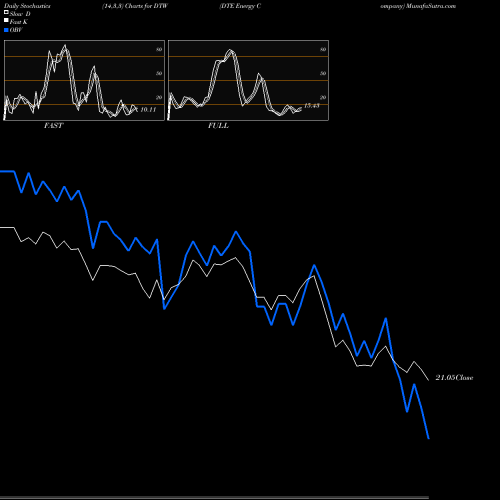Image resolution: width=500 pixels, height=500 pixels.
Task: Click the 'ompany) MunafaSutra.com' text
Action: point(418,6)
